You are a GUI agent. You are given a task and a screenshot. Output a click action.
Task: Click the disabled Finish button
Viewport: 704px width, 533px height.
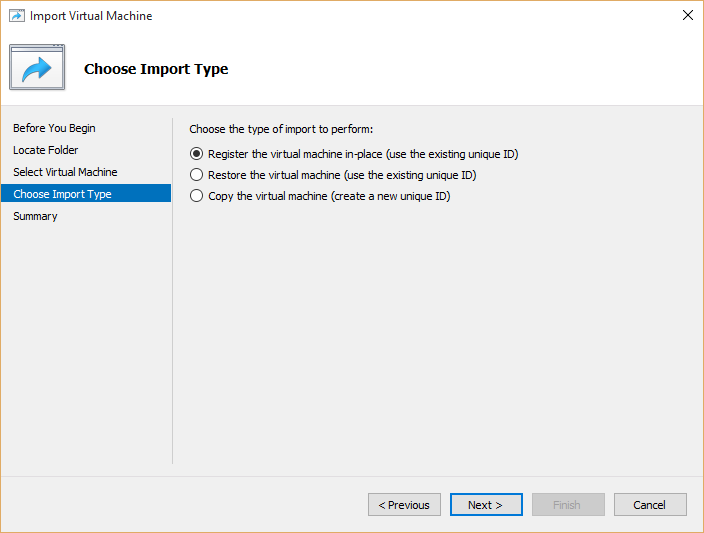[x=568, y=505]
